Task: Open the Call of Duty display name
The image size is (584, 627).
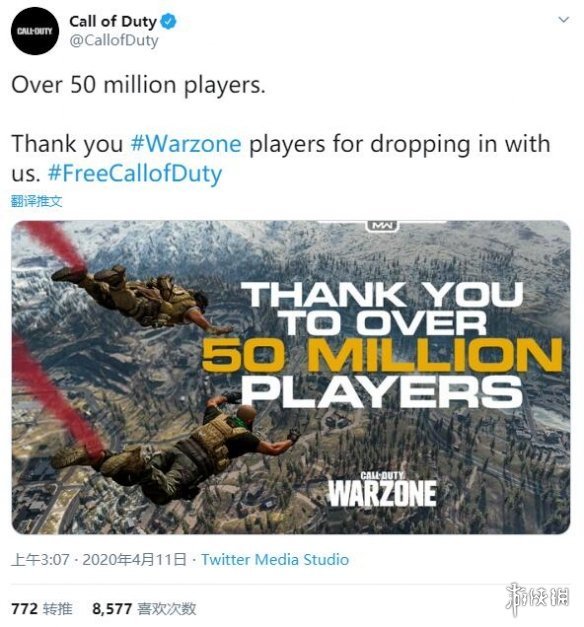Action: pos(113,22)
